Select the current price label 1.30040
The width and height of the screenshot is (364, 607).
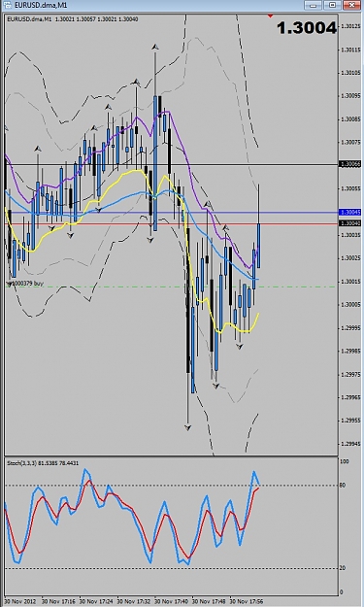[x=349, y=223]
